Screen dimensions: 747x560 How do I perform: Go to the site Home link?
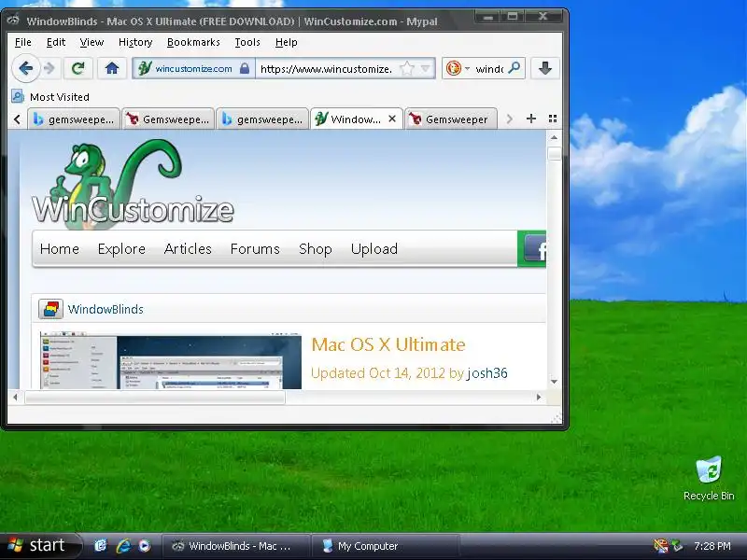click(x=60, y=249)
